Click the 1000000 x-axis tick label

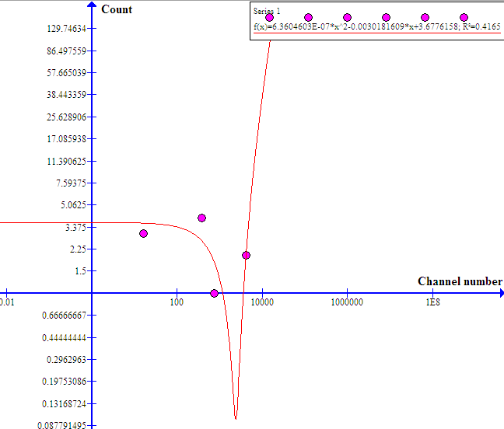point(347,302)
